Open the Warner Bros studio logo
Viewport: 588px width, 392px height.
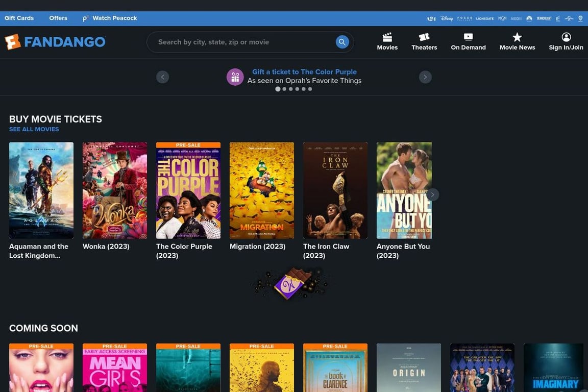580,18
